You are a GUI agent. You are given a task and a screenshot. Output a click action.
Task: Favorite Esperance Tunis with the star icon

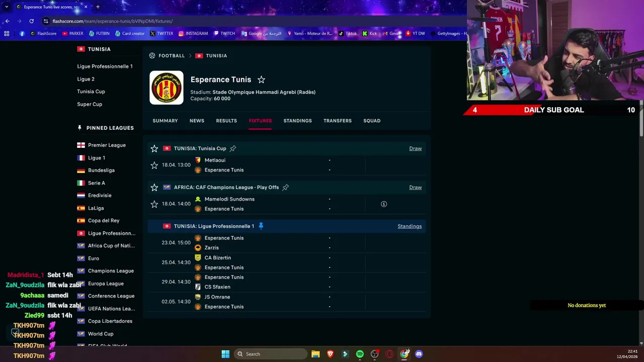pyautogui.click(x=261, y=79)
